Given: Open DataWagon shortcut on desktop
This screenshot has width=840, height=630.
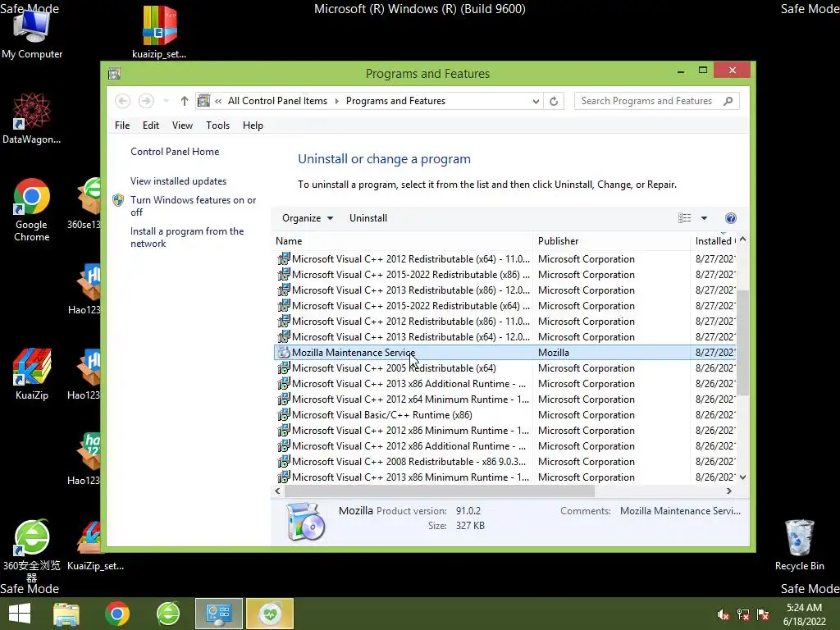Looking at the screenshot, I should 32,118.
